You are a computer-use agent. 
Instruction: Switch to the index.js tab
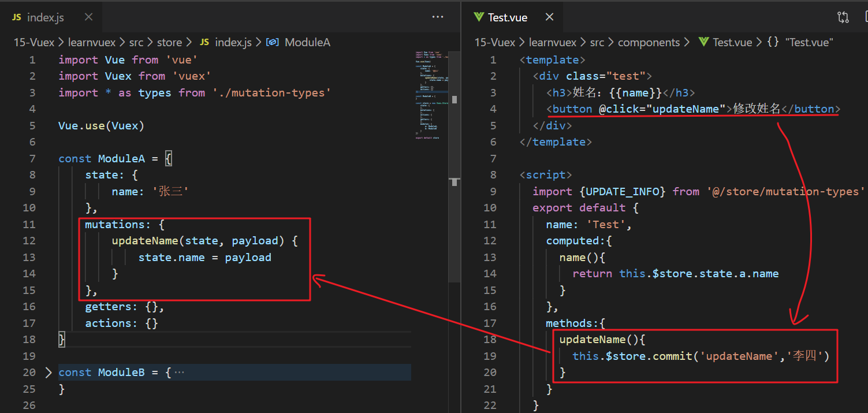pyautogui.click(x=45, y=17)
